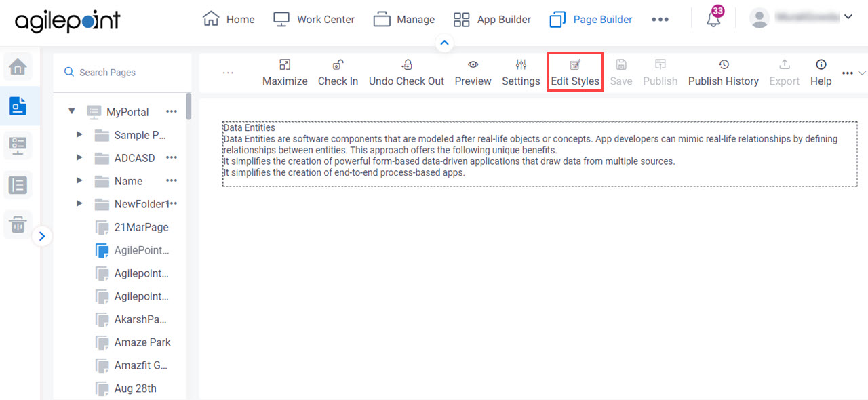The image size is (868, 400).
Task: Collapse the top navigation bar chevron
Action: point(445,43)
